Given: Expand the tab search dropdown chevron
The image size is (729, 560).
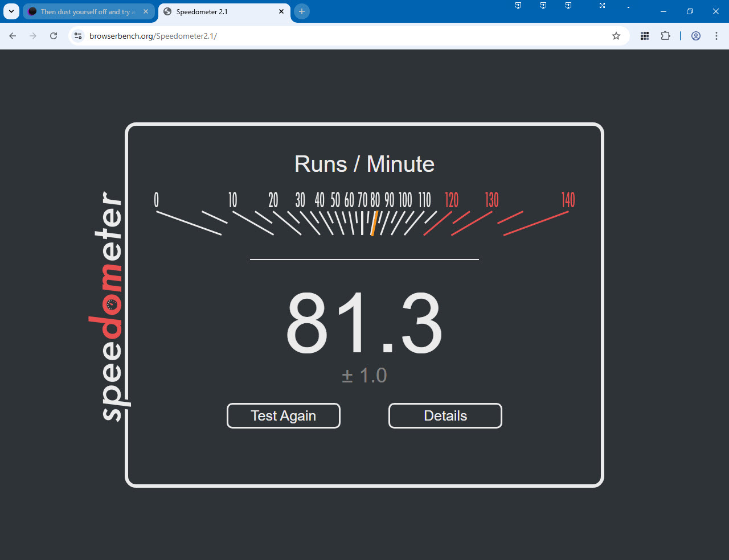Looking at the screenshot, I should 11,11.
